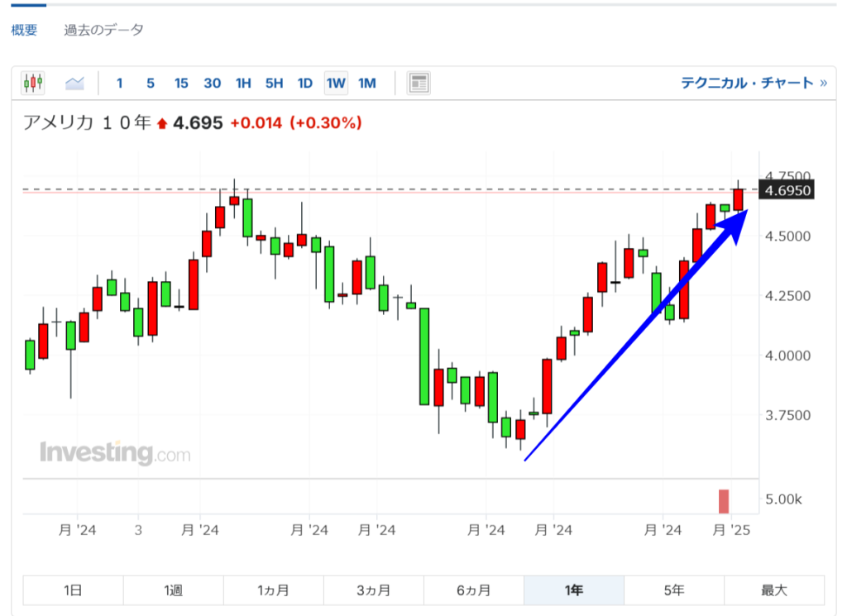Open the テクニカル・チャート link
The height and width of the screenshot is (616, 847).
pyautogui.click(x=754, y=84)
